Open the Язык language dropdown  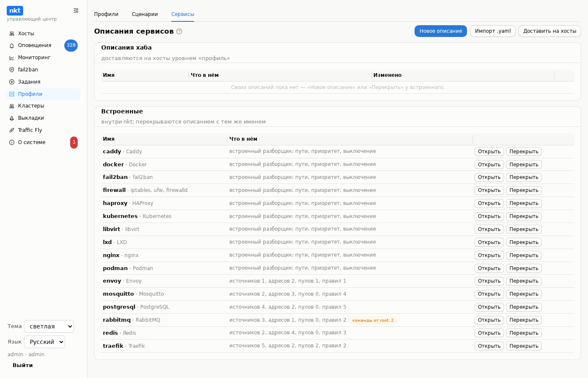pyautogui.click(x=45, y=342)
